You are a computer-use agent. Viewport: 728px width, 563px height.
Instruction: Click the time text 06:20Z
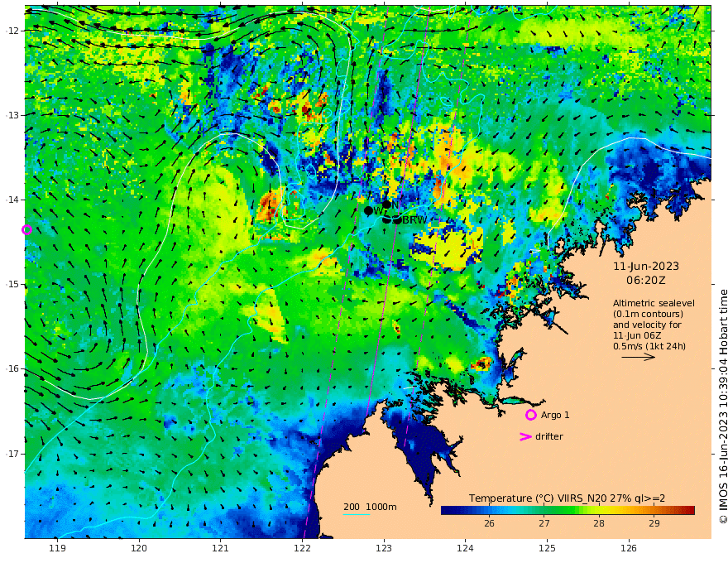(x=646, y=280)
